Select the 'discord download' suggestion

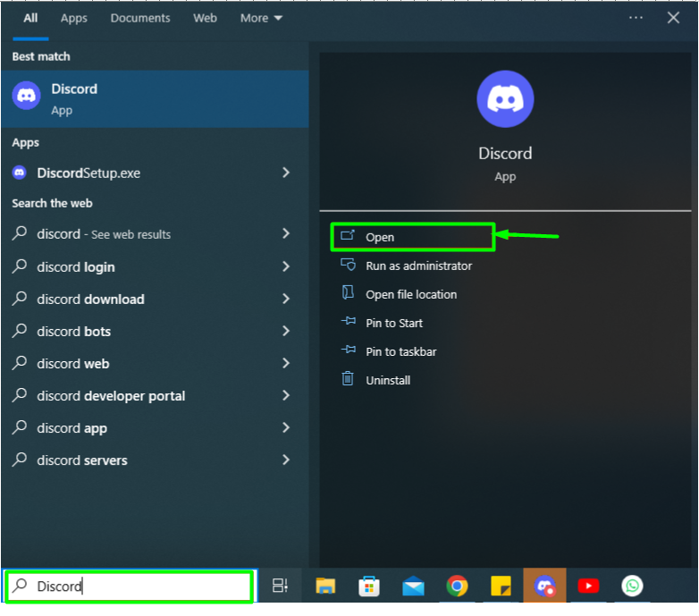pyautogui.click(x=155, y=299)
